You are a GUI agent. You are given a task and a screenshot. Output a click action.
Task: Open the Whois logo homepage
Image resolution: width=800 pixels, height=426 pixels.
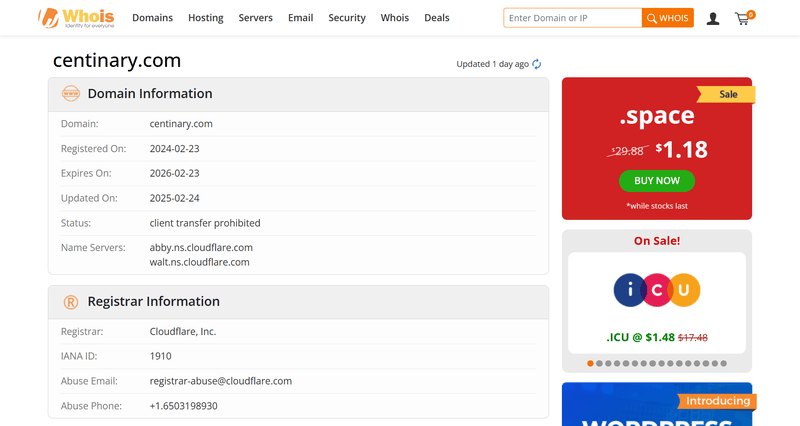[x=76, y=18]
